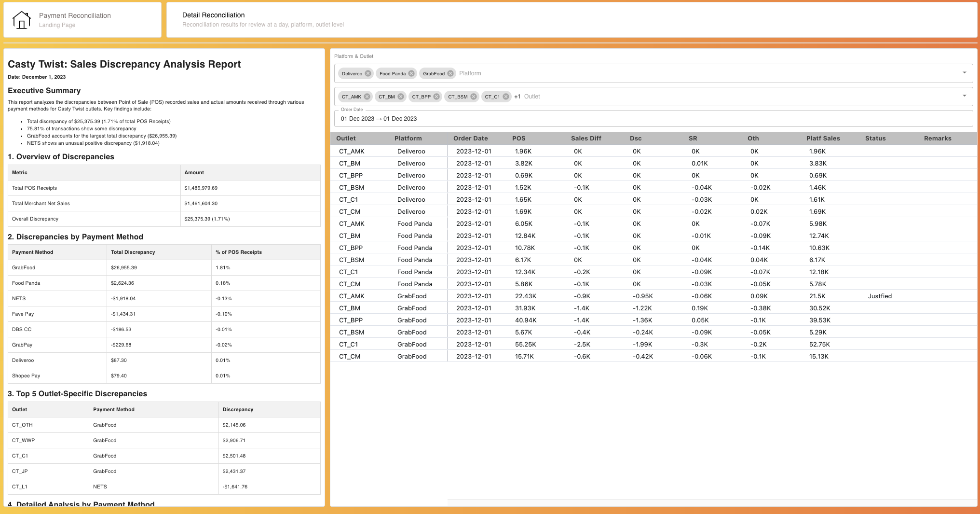The width and height of the screenshot is (980, 514).
Task: Sort table by Platf Sales column header
Action: click(823, 139)
